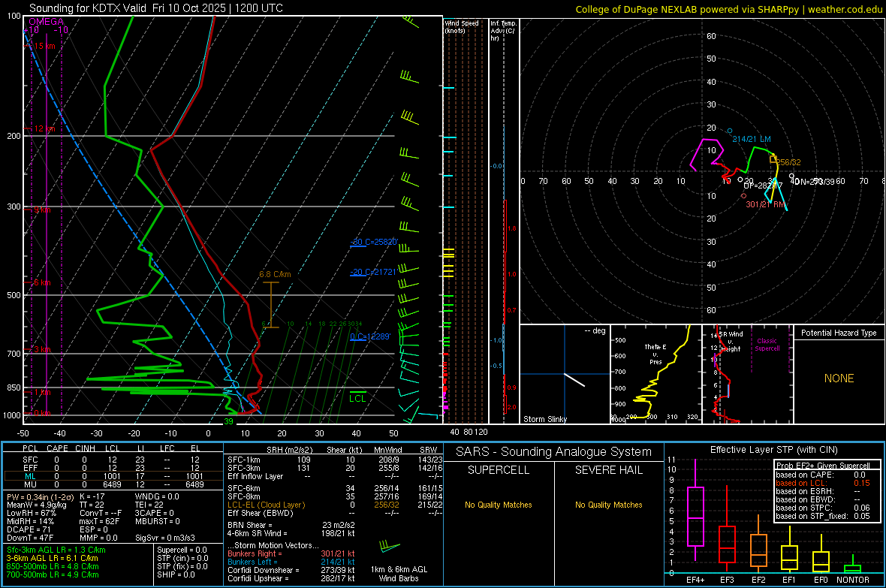The height and width of the screenshot is (588, 886).
Task: Click the Bunkers Right motion vector line
Action: click(x=291, y=553)
